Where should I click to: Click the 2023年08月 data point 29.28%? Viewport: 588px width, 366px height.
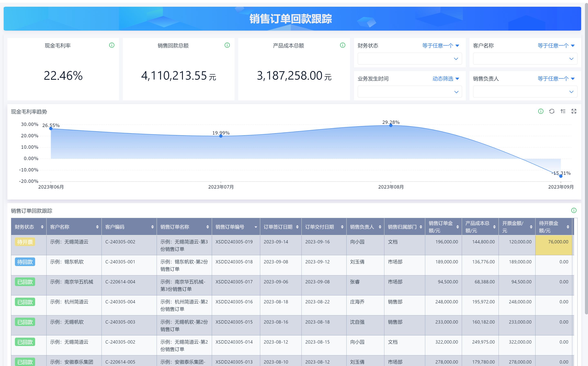[x=391, y=125]
